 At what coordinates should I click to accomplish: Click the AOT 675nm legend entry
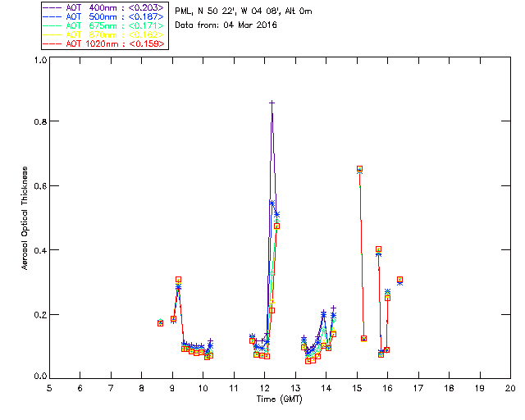tap(103, 25)
